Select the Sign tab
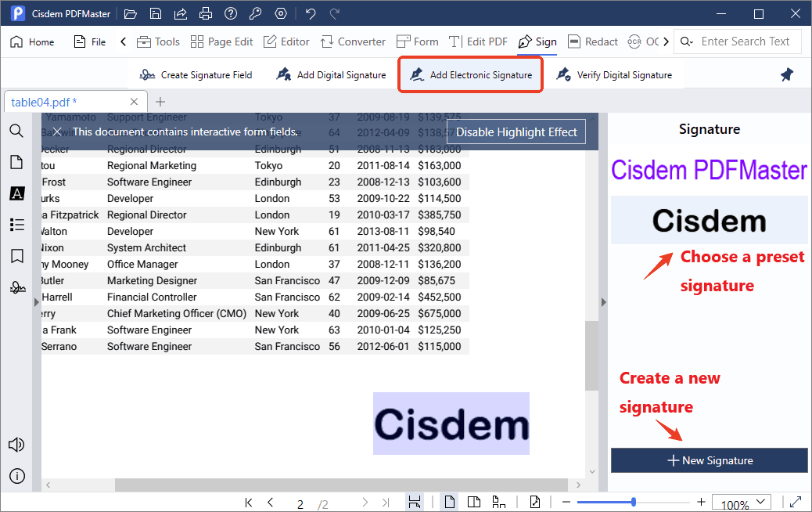The image size is (812, 512). point(537,42)
